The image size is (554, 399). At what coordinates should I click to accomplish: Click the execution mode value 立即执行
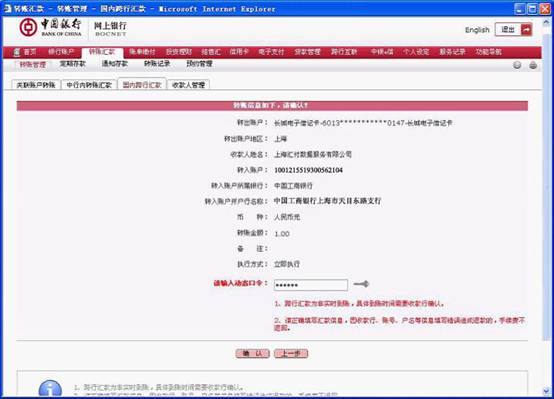pos(287,264)
